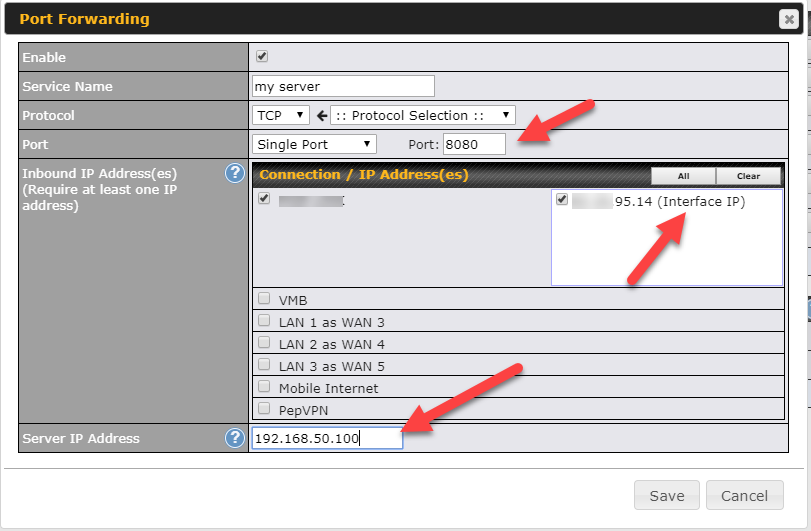The width and height of the screenshot is (811, 531).
Task: Open the Single Port type dropdown
Action: pyautogui.click(x=314, y=144)
